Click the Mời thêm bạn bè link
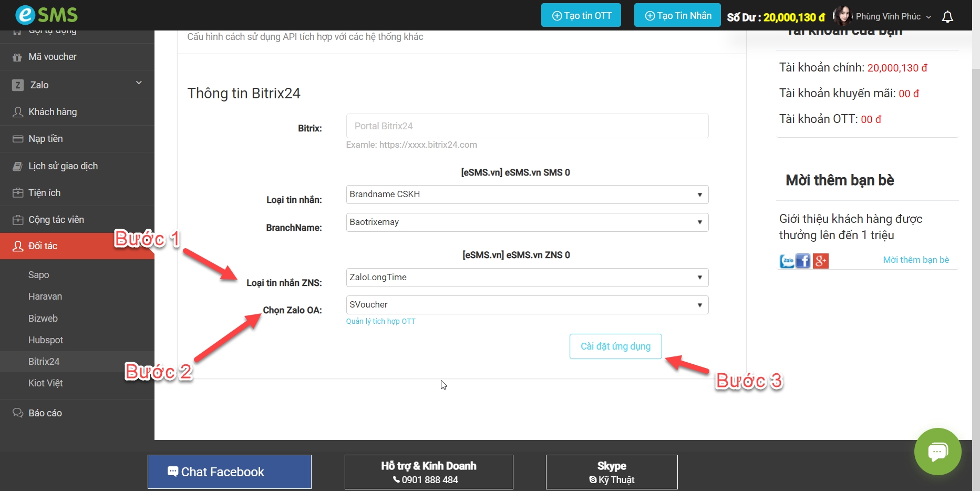Viewport: 980px width, 491px height. (915, 260)
